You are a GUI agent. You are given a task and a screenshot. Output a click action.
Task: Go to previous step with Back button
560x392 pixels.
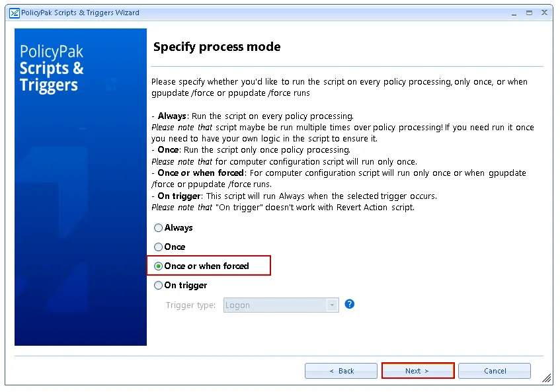pos(341,371)
